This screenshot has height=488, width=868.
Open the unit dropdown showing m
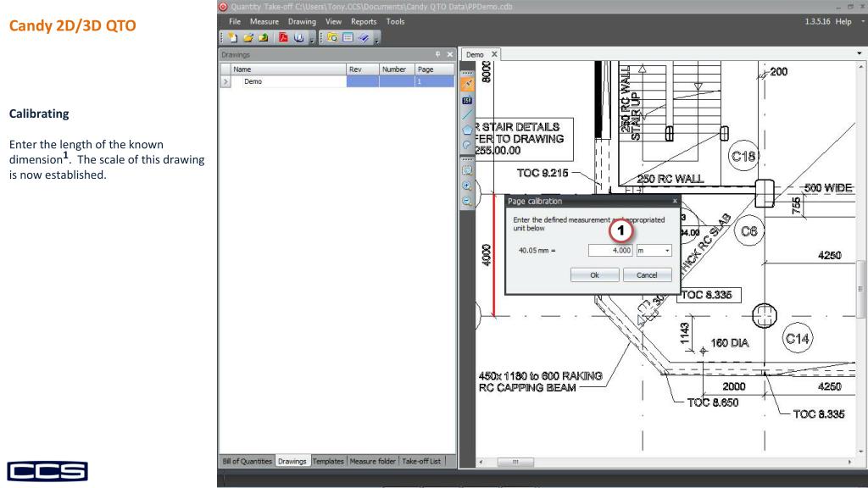[x=653, y=251]
